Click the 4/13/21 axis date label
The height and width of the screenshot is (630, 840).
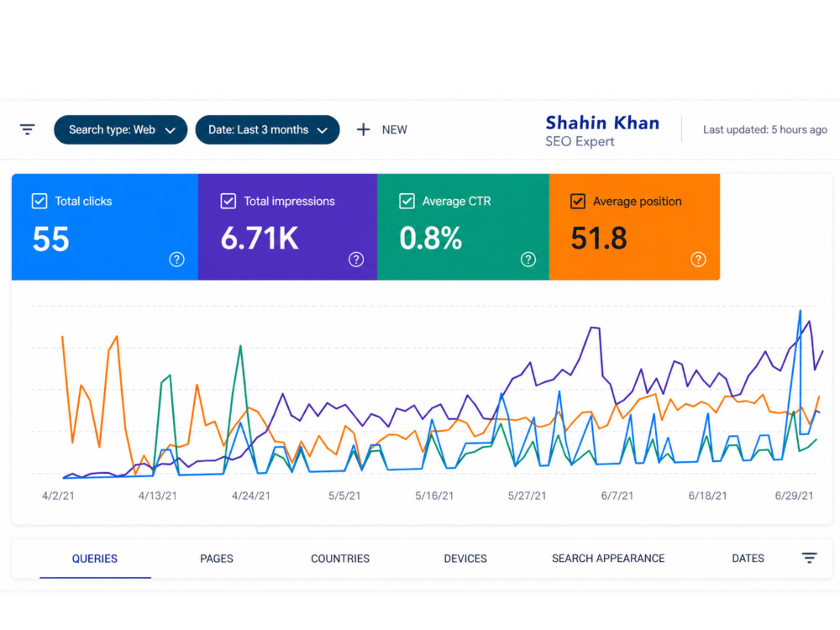[x=158, y=496]
